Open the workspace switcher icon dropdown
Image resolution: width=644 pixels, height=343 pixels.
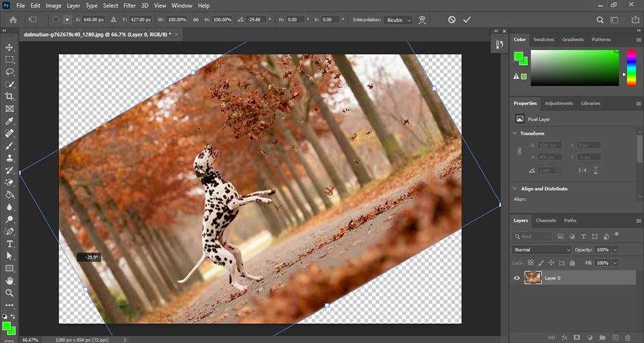(615, 20)
